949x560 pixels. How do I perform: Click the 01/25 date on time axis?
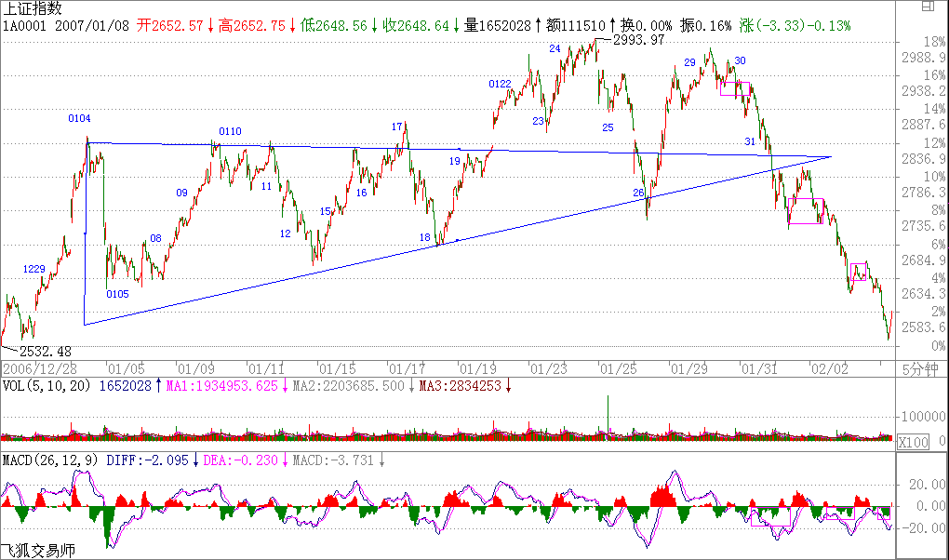click(x=616, y=368)
